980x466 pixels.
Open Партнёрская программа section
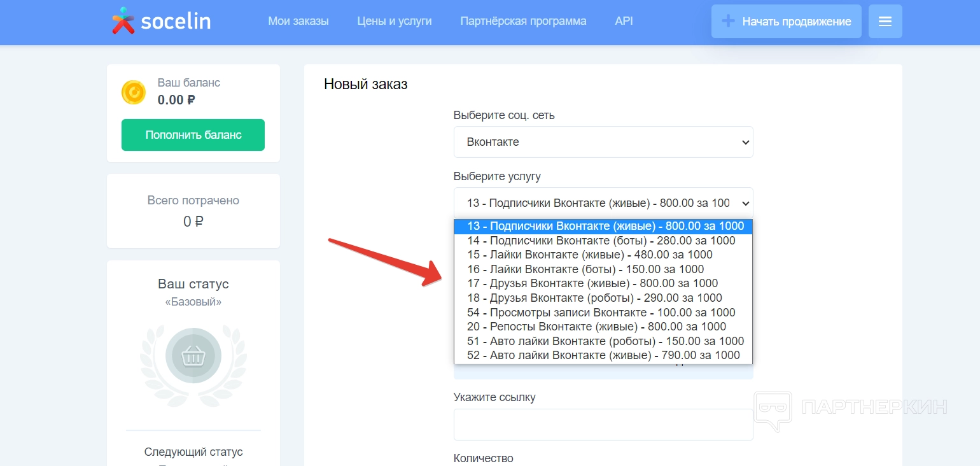click(523, 21)
